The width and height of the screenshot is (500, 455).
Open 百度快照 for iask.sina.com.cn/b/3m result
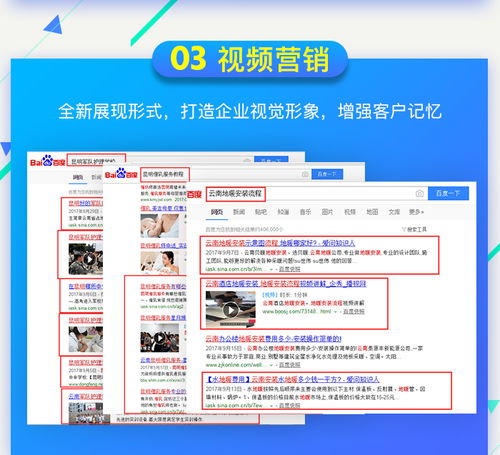pyautogui.click(x=290, y=269)
